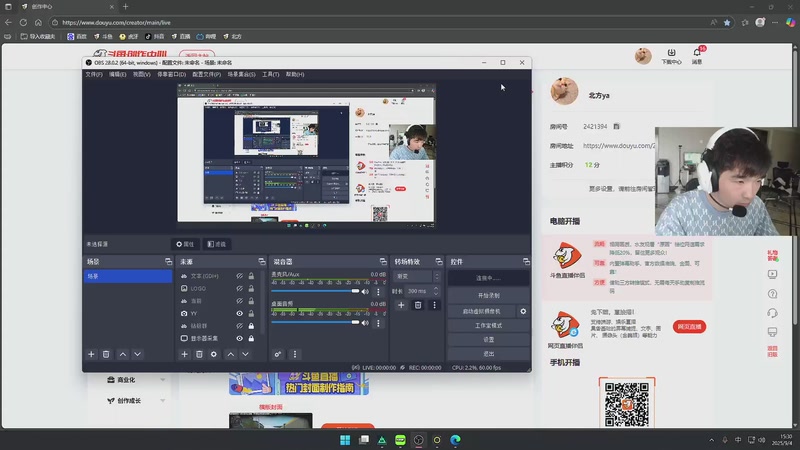The width and height of the screenshot is (800, 450).
Task: Click 启动虚拟摄像机 button
Action: (482, 311)
